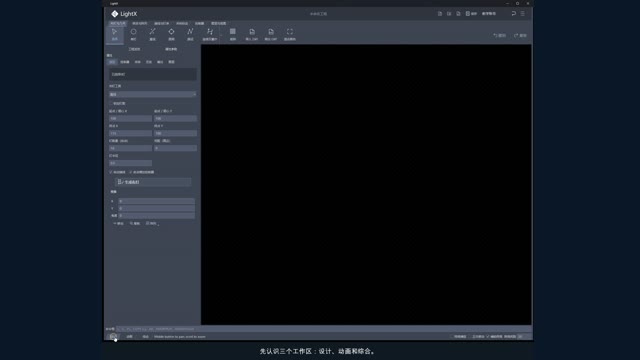Toggle the checkbox below the dropdown list

(x=111, y=103)
